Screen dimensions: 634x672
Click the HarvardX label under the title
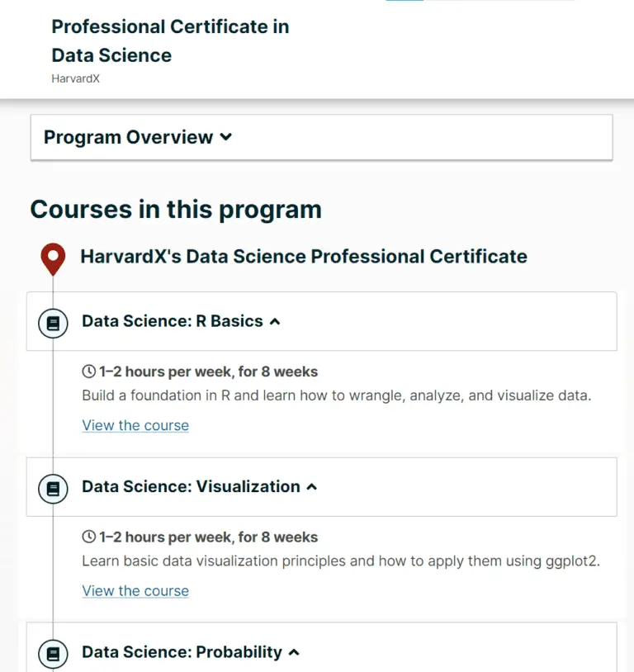coord(75,79)
